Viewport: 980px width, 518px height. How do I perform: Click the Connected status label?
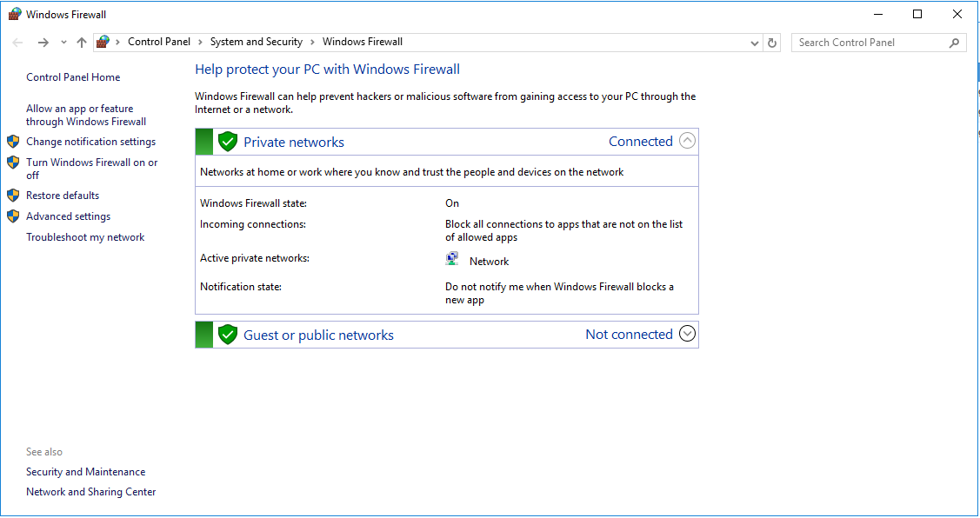pyautogui.click(x=641, y=141)
